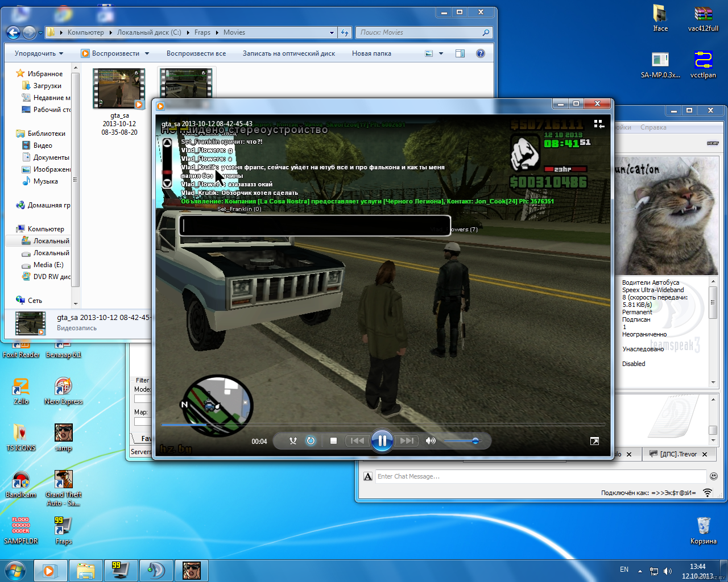
Task: Change the Explorer view icon
Action: 429,53
